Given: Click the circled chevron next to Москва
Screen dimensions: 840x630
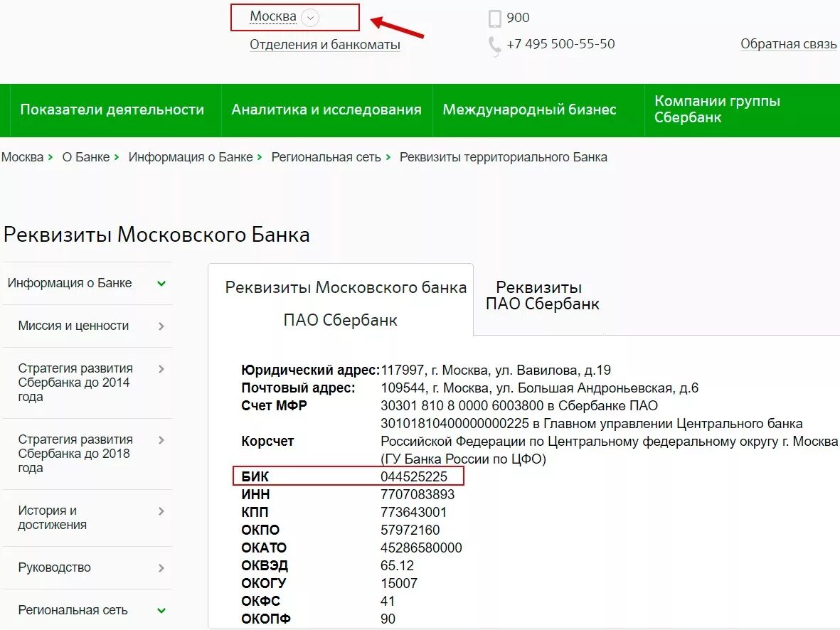Looking at the screenshot, I should 310,18.
